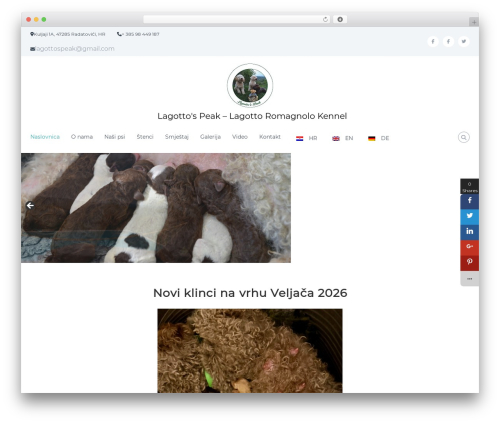Share on LinkedIn via side bar
Viewport: 500px width, 423px height.
coord(470,232)
